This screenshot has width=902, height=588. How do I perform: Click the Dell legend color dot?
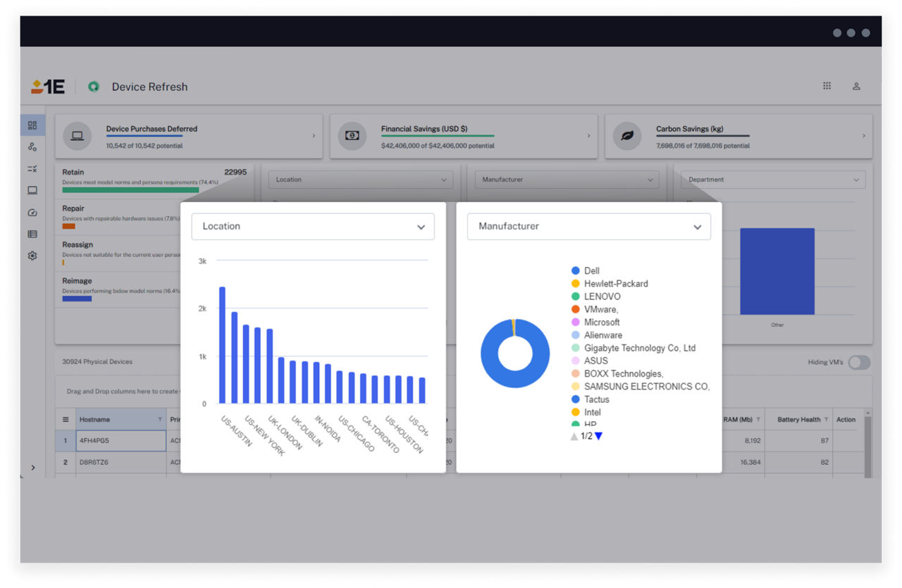coord(576,271)
